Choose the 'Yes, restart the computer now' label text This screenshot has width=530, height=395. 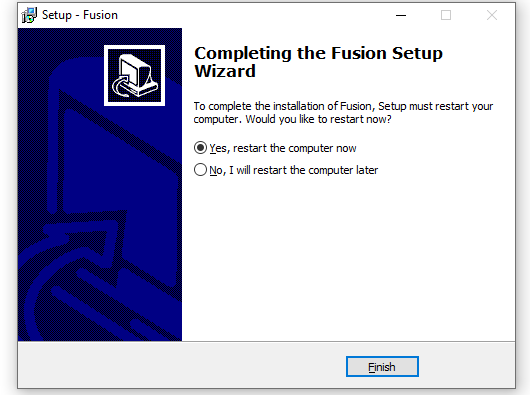click(283, 148)
